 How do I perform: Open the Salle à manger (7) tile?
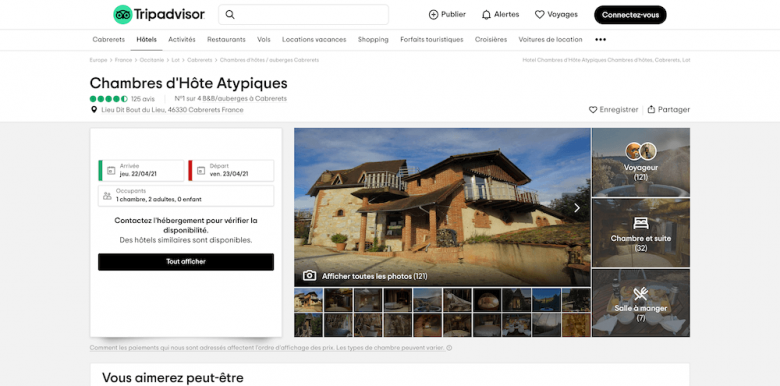point(641,303)
